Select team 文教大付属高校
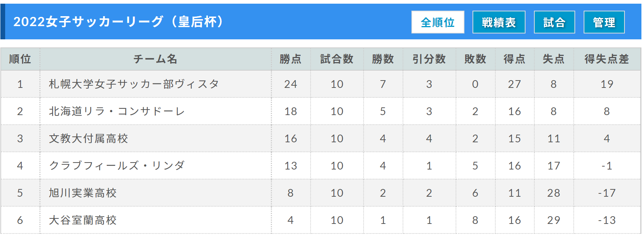644x239 pixels. click(88, 138)
